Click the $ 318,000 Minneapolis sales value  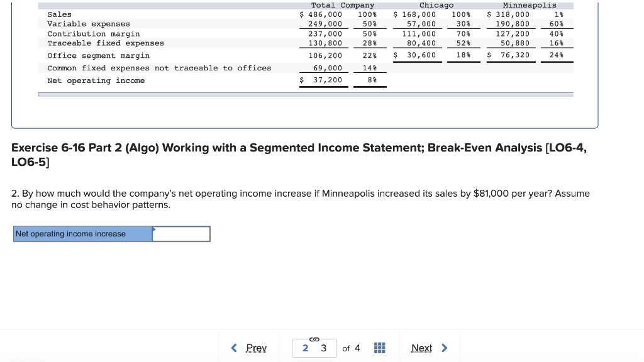point(508,14)
